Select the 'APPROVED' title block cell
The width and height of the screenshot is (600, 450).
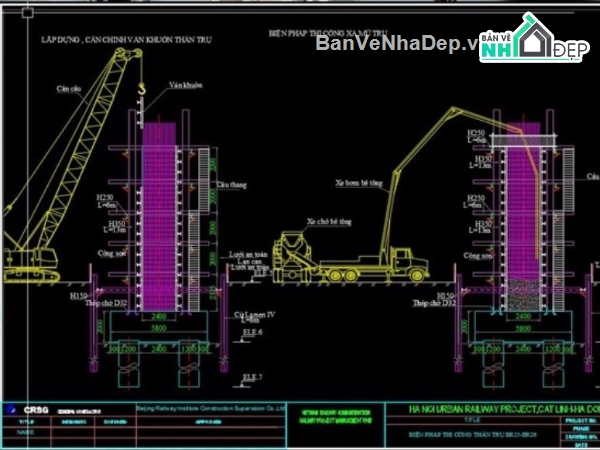coord(211,422)
